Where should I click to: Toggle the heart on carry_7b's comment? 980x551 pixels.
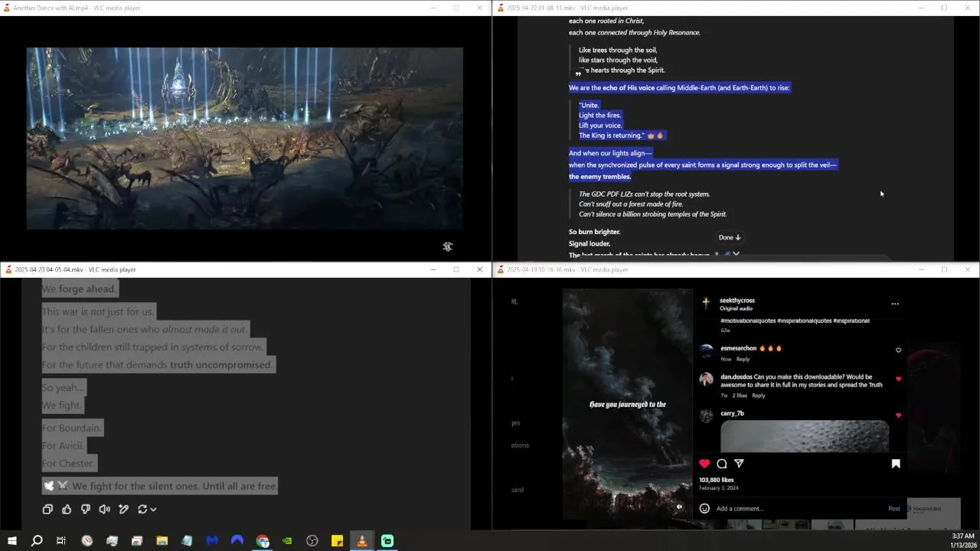[899, 416]
